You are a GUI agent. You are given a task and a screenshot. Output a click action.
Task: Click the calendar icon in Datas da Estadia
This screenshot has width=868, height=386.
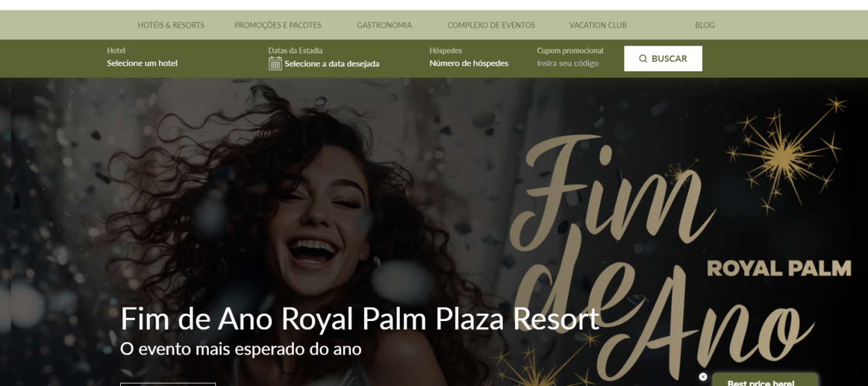pyautogui.click(x=275, y=63)
